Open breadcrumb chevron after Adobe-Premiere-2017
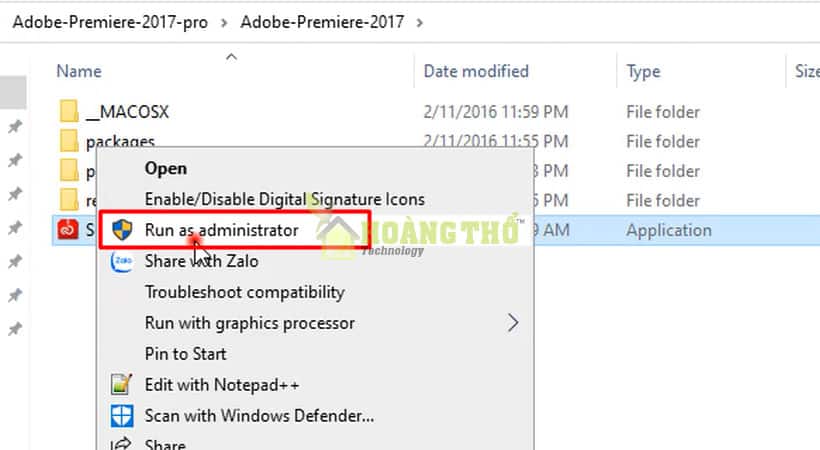The image size is (820, 450). 419,23
